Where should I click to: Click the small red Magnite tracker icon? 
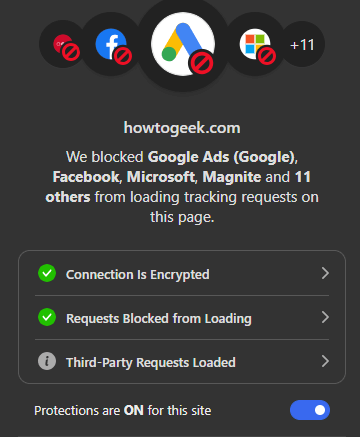[63, 44]
